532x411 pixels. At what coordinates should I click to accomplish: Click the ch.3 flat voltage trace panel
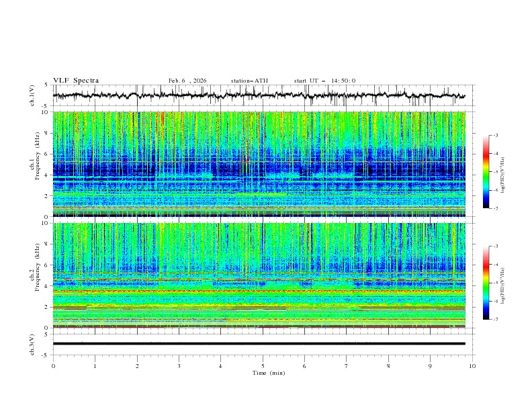[x=264, y=345]
